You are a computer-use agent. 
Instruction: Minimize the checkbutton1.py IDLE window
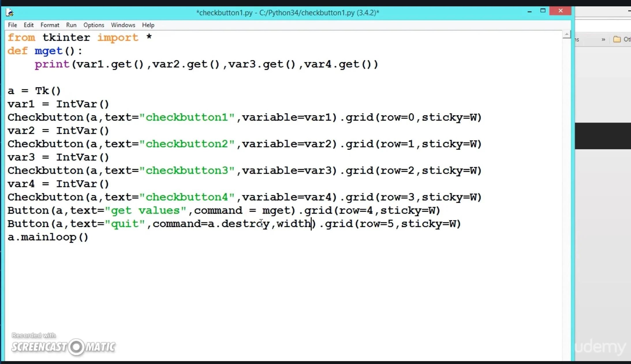529,12
